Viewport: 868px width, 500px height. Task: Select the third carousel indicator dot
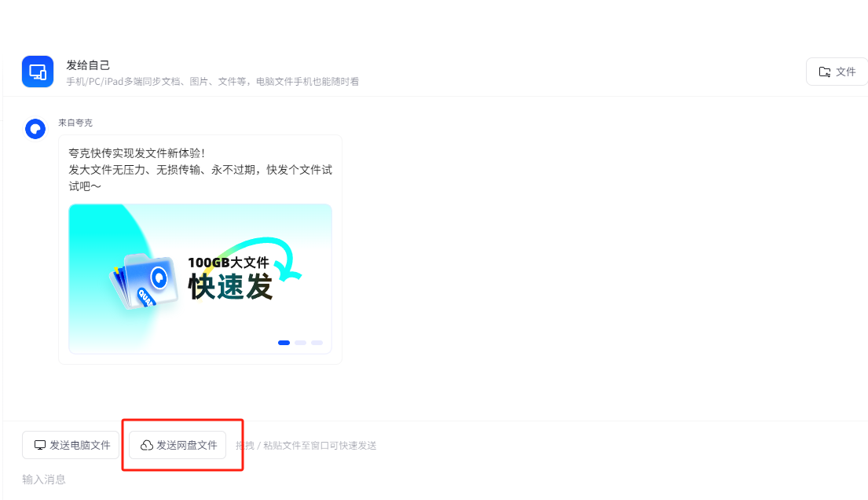point(317,343)
